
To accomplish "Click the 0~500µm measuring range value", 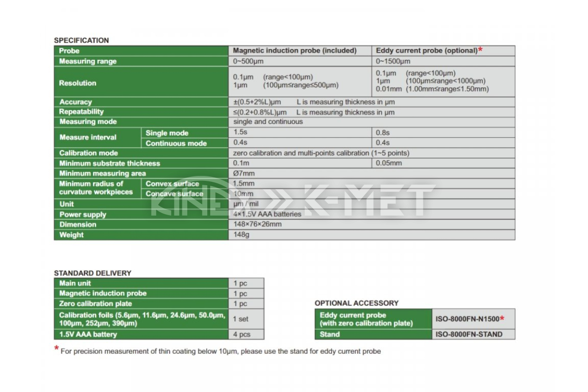I will coord(249,61).
